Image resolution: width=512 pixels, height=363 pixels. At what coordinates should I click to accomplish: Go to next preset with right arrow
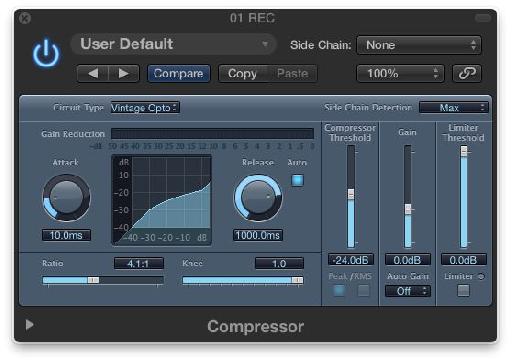(124, 73)
